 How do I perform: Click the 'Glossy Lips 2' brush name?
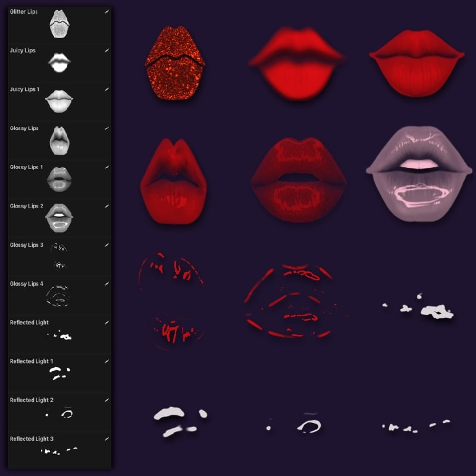click(26, 206)
